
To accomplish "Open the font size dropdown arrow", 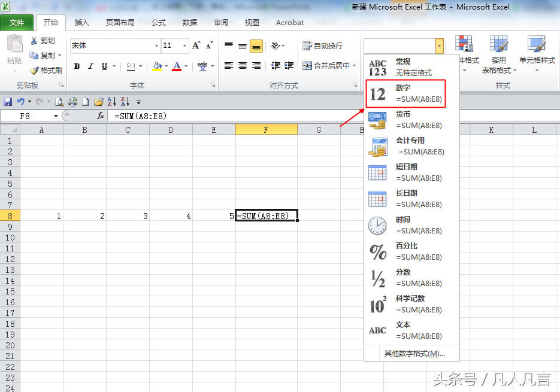I will tap(185, 46).
